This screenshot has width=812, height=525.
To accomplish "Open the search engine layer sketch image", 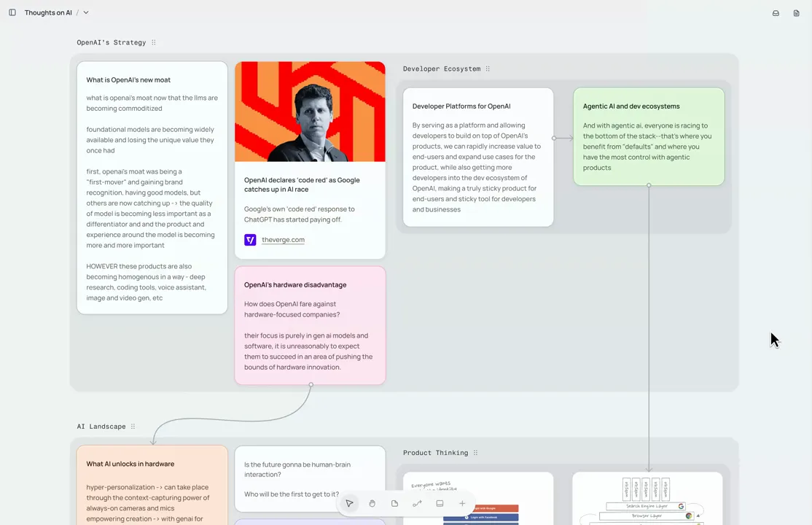I will click(647, 499).
